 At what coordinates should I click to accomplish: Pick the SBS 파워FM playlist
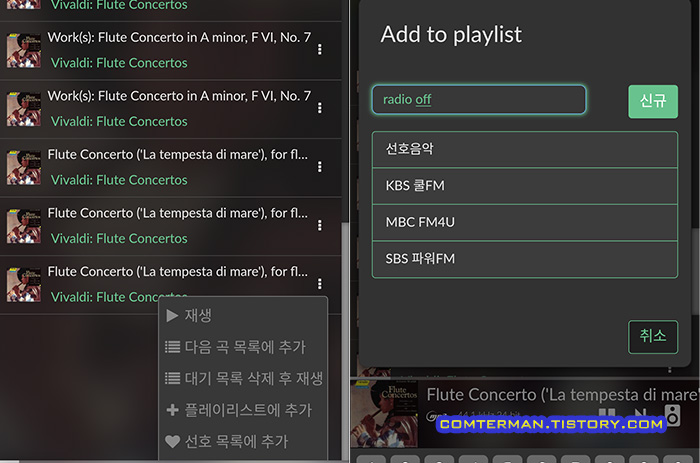(x=525, y=259)
